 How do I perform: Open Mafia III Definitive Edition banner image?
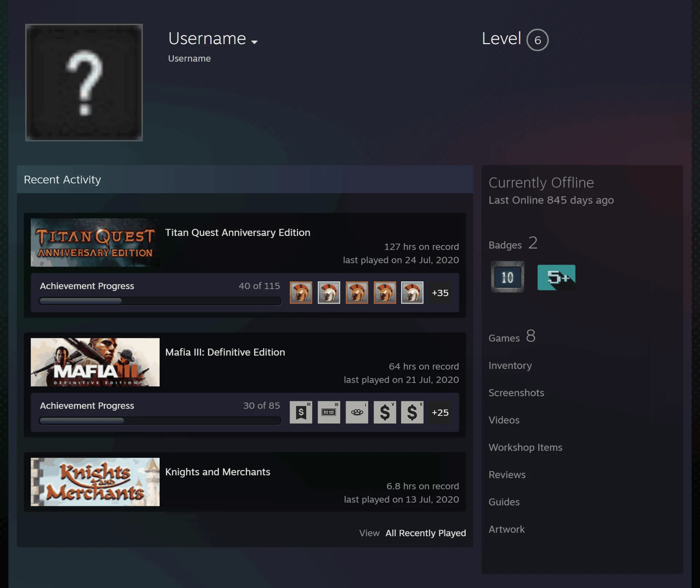(x=95, y=362)
